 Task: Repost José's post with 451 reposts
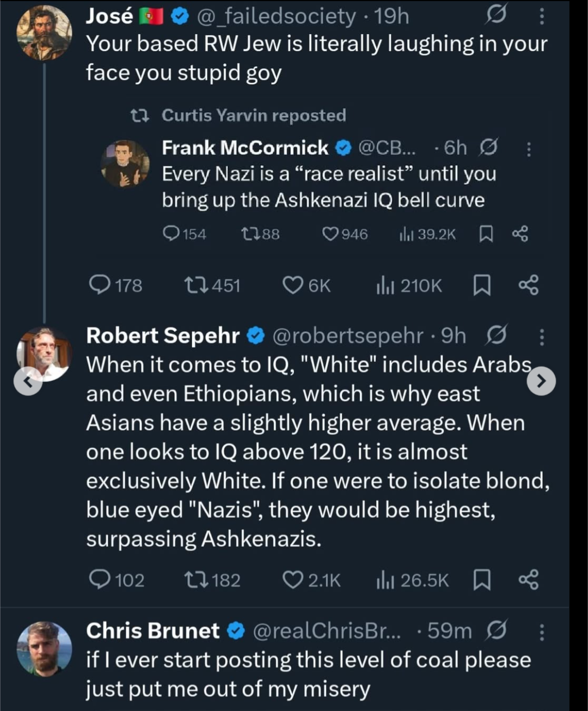(194, 285)
